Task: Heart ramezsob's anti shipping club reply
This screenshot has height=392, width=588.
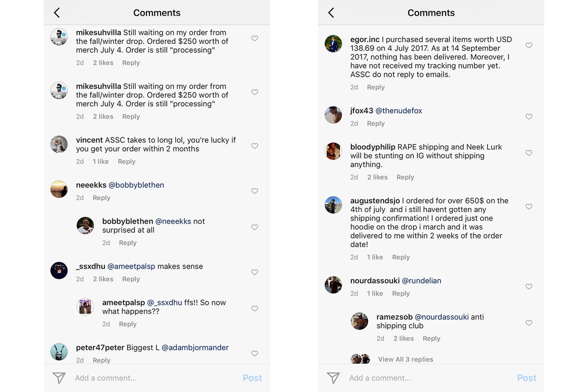Action: 528,323
